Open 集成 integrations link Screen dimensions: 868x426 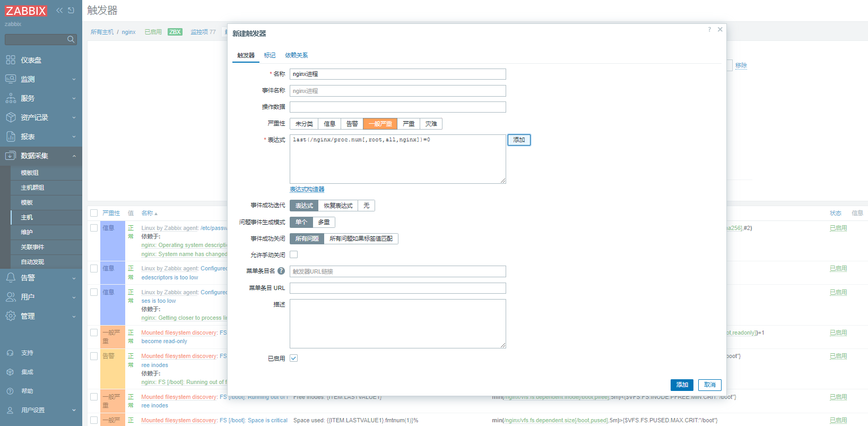[27, 372]
